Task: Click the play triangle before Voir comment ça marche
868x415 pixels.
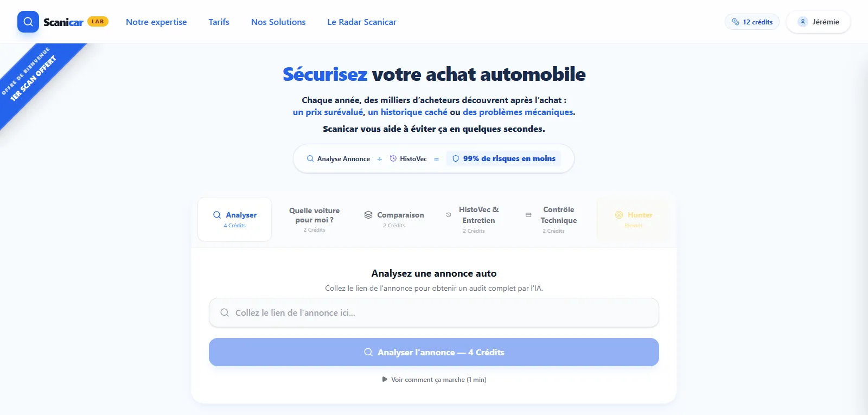Action: [384, 379]
